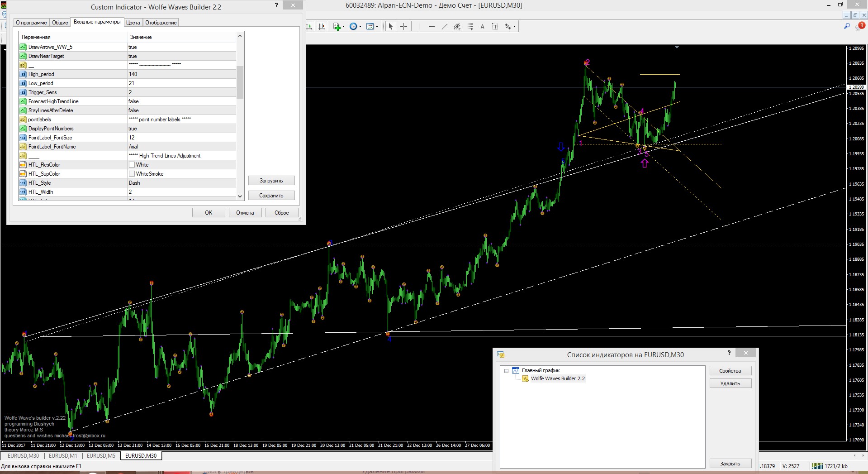Switch to the Цвета tab

[x=133, y=23]
